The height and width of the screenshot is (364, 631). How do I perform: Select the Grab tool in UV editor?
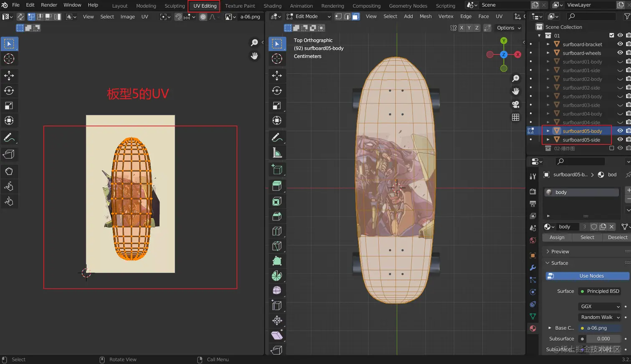(x=9, y=171)
